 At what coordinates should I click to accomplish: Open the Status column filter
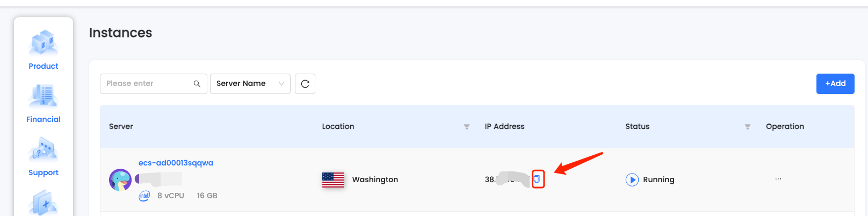coord(747,127)
